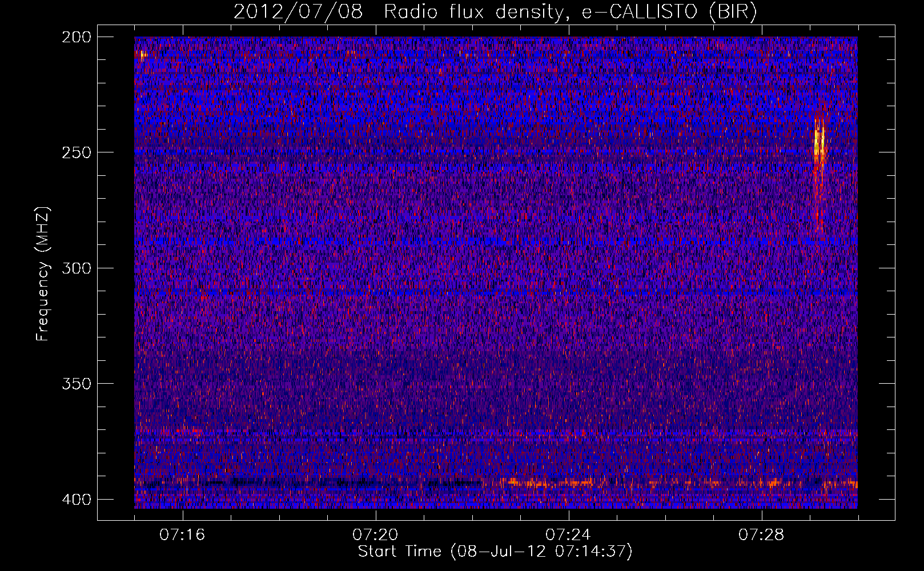Click the 400 frequency tick label
This screenshot has height=571, width=924.
77,500
